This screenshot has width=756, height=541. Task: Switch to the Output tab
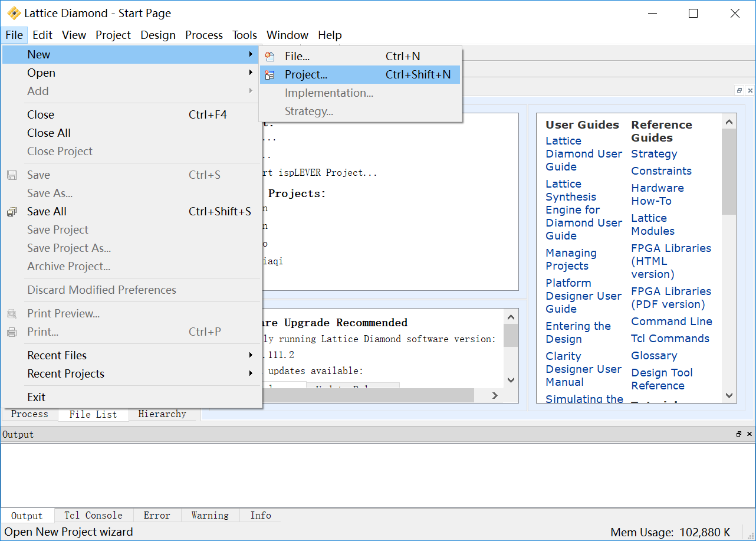(x=27, y=516)
